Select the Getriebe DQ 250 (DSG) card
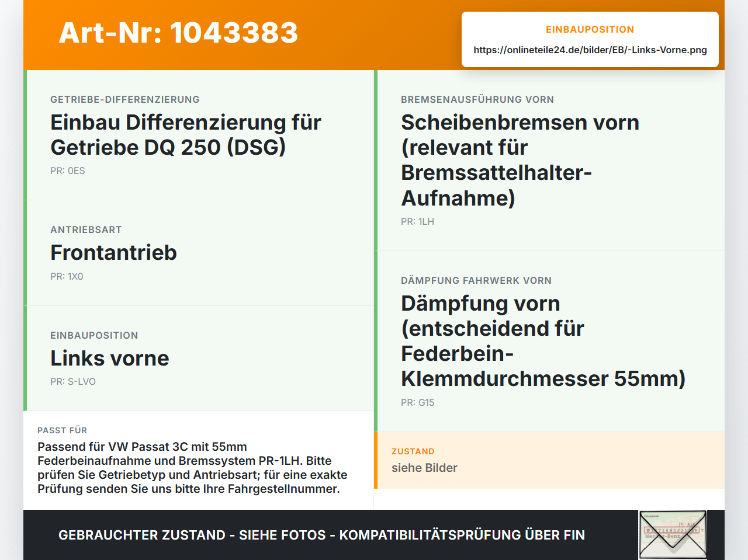This screenshot has width=748, height=560. 199,135
